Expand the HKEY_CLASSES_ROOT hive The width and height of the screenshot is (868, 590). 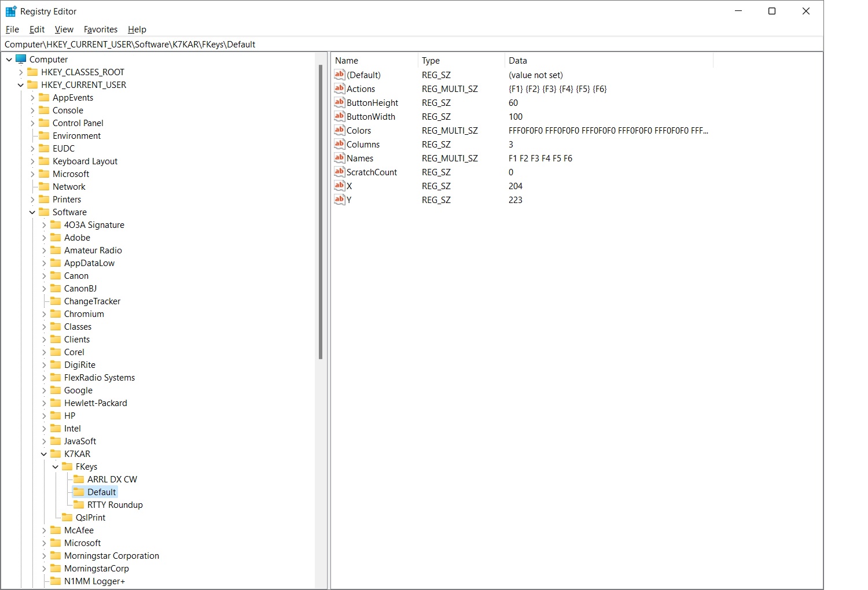[21, 72]
